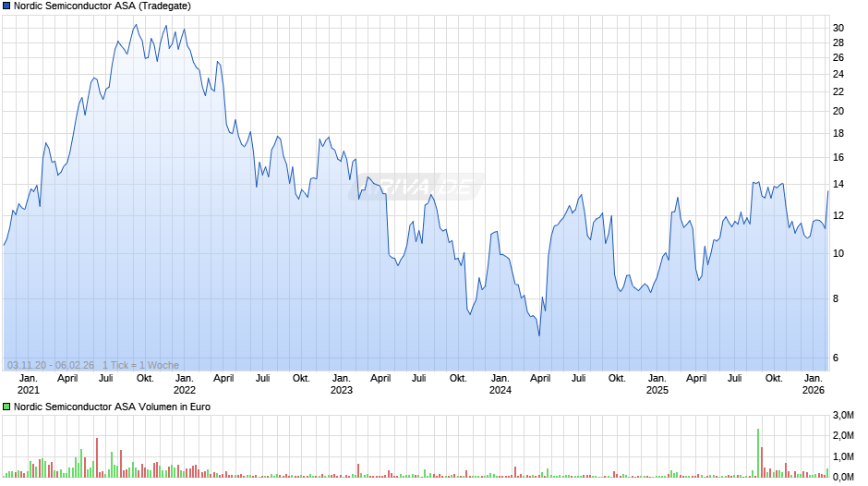Image resolution: width=868 pixels, height=486 pixels.
Task: Click the price axis value 26
Action: coord(838,58)
